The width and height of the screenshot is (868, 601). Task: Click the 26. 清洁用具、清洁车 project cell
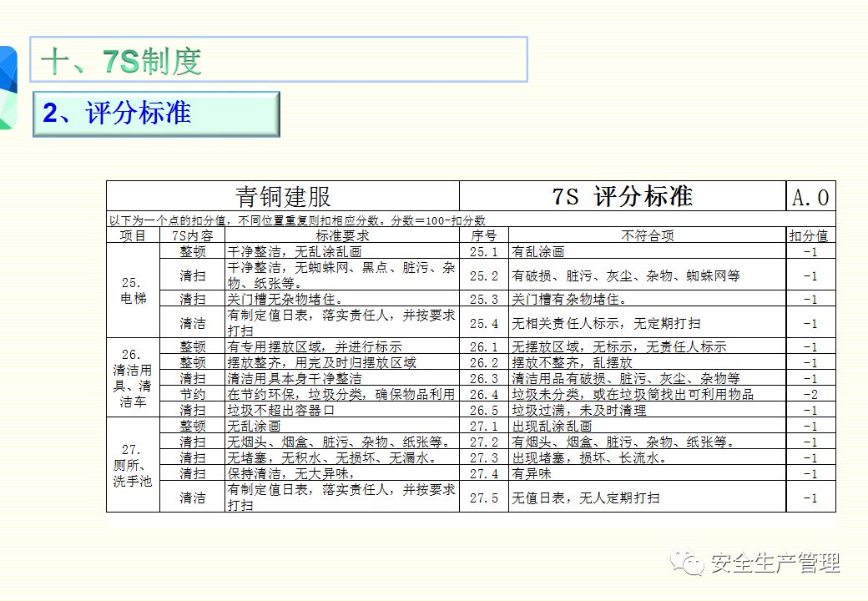pos(133,377)
